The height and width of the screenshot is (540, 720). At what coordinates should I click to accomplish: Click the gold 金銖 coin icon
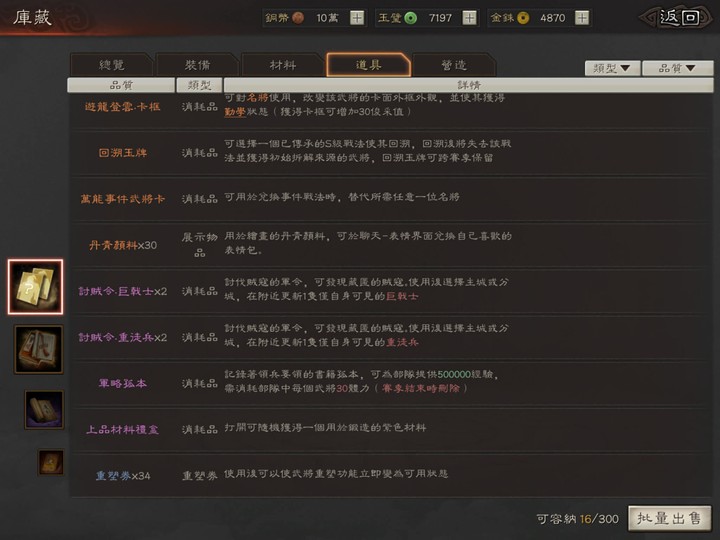pos(523,18)
